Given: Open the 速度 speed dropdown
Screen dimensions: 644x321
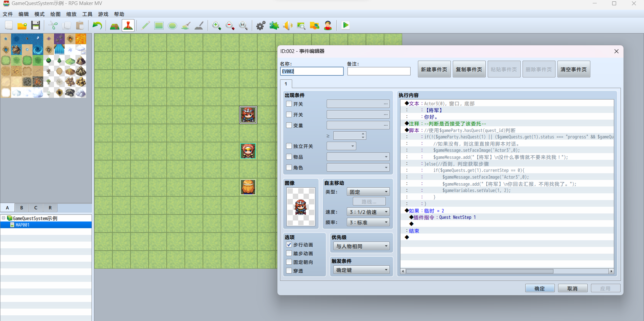Looking at the screenshot, I should coord(368,212).
